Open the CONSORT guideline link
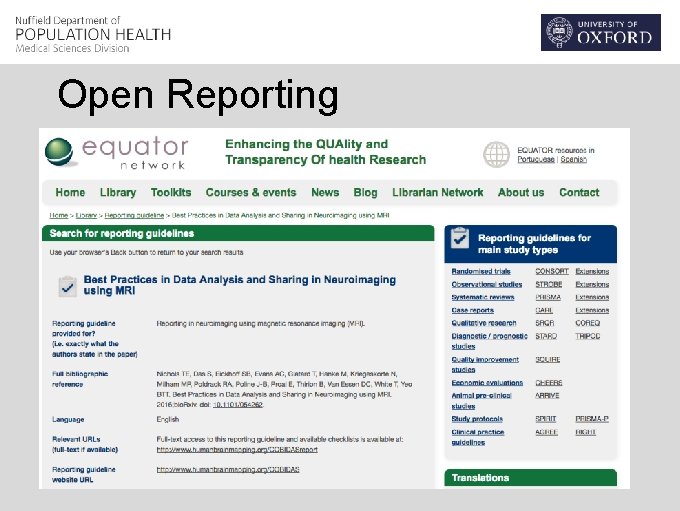Viewport: 680px width, 511px height. click(552, 271)
